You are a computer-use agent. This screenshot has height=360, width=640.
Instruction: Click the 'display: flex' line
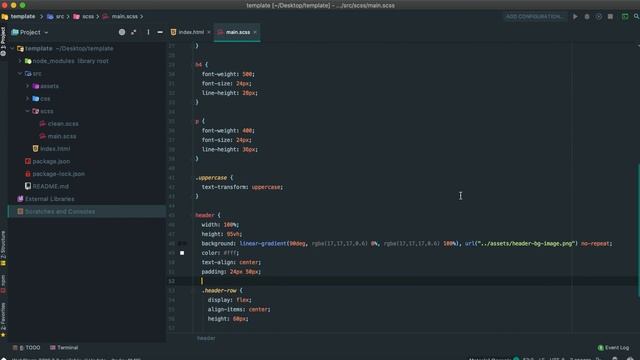click(x=229, y=300)
